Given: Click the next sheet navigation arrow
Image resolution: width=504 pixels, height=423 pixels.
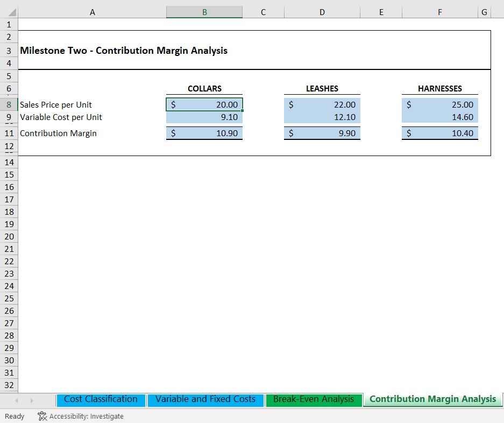Looking at the screenshot, I should [32, 400].
